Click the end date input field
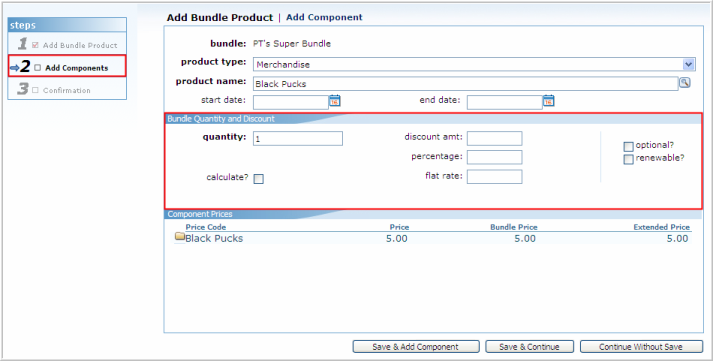This screenshot has height=361, width=713. tap(504, 102)
